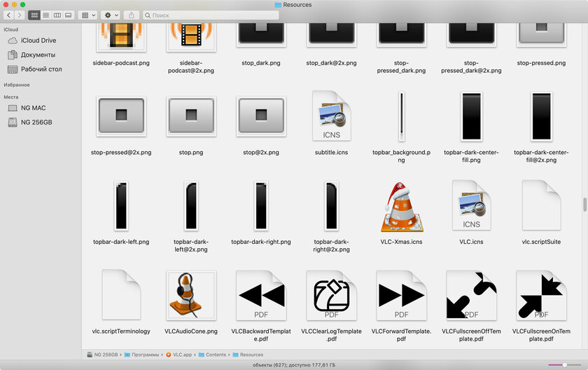Select VLCForwardTemplate.pdf fast-forward icon
Viewport: 588px width, 370px height.
click(x=401, y=295)
